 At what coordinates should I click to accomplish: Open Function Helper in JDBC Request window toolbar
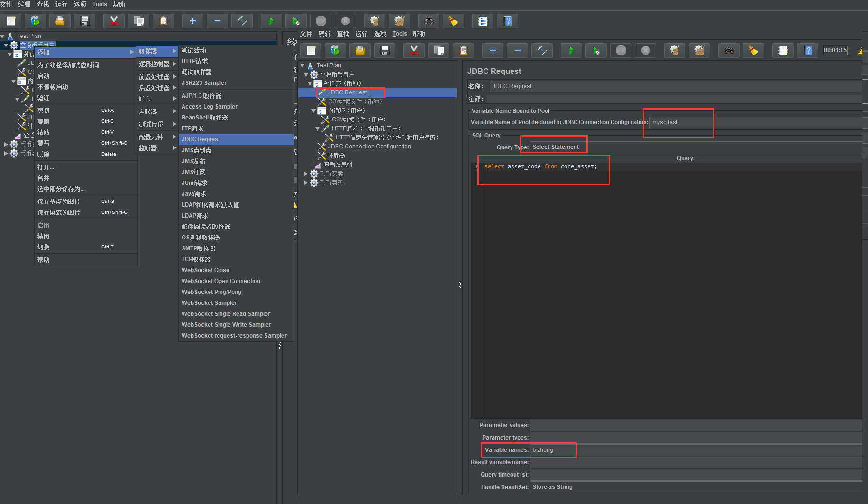tap(783, 50)
